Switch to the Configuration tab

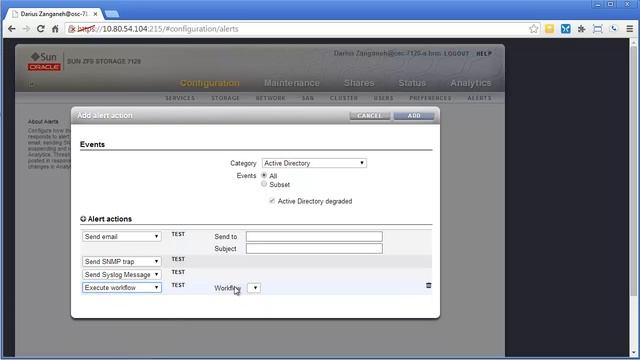[x=210, y=83]
